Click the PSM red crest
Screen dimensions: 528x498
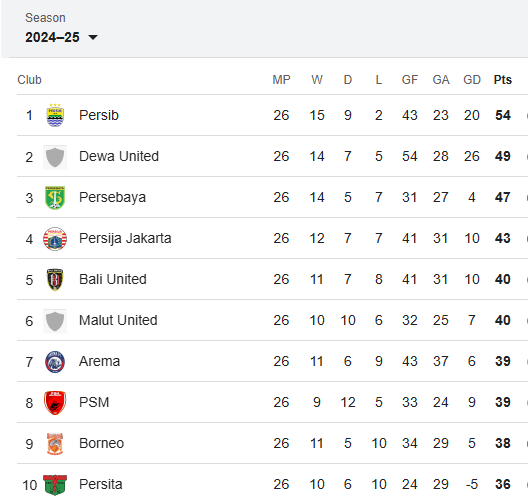[x=55, y=403]
